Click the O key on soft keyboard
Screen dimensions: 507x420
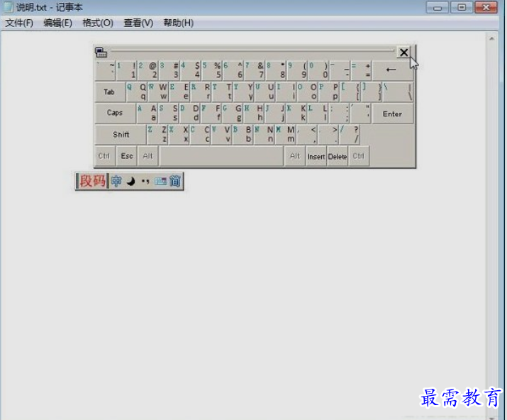(307, 92)
